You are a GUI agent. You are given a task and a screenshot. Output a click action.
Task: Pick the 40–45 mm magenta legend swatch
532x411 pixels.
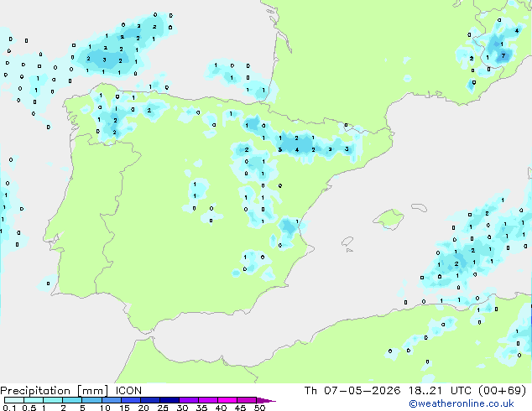point(227,400)
